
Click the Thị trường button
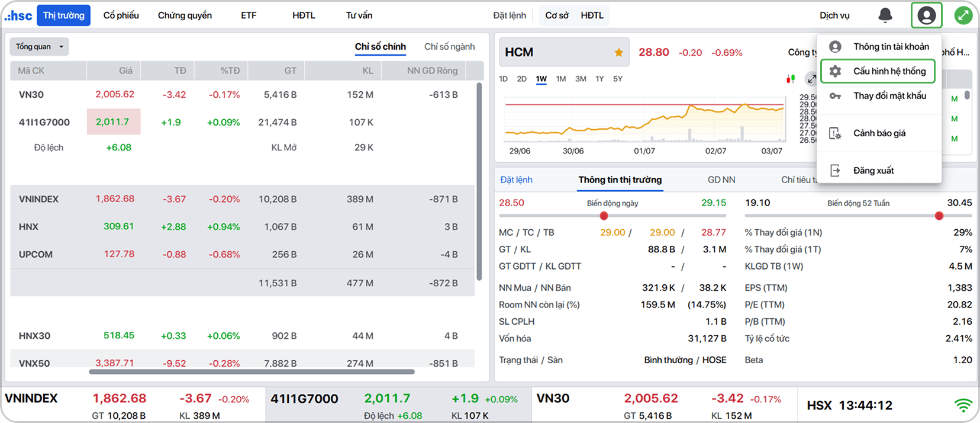tap(63, 15)
